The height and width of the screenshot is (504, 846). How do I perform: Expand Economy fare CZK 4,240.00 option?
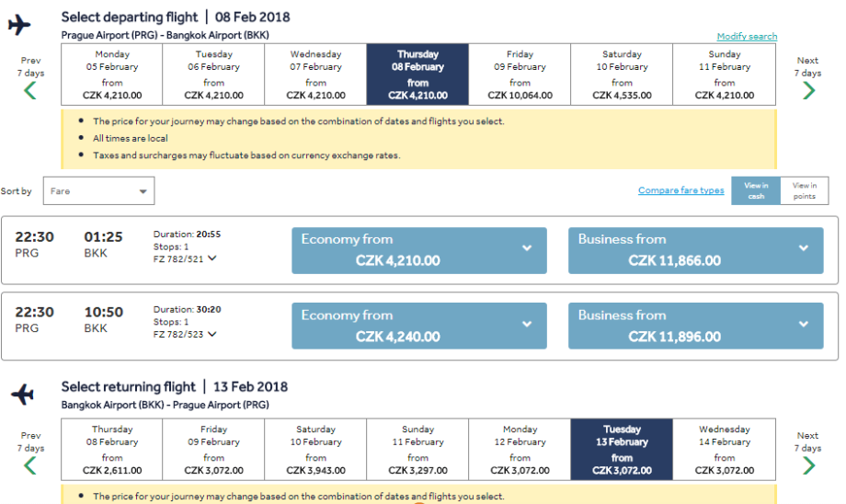418,326
